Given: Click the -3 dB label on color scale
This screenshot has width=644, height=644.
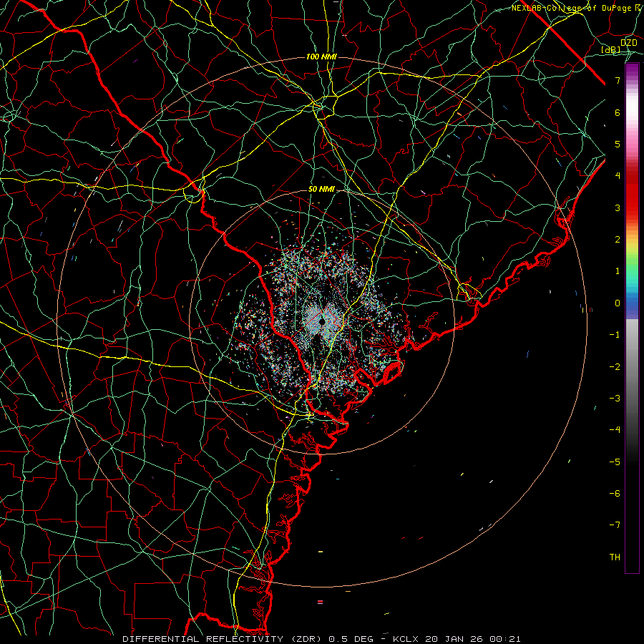Looking at the screenshot, I should [615, 399].
